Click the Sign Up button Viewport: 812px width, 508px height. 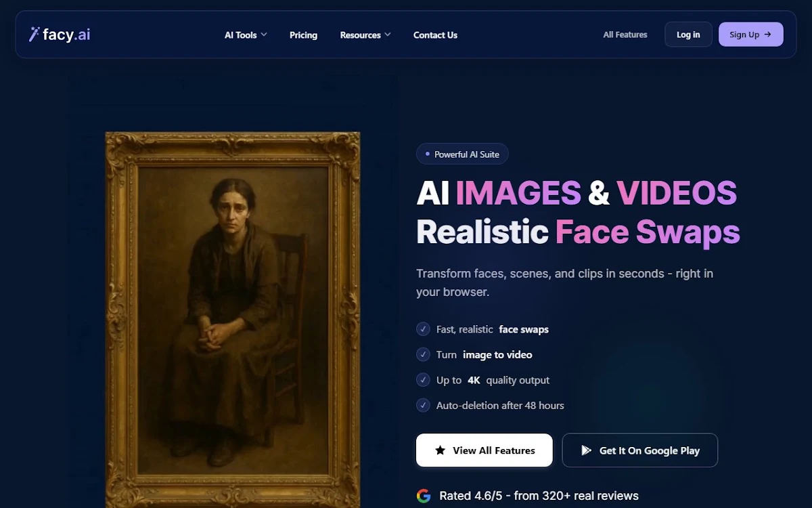point(751,35)
